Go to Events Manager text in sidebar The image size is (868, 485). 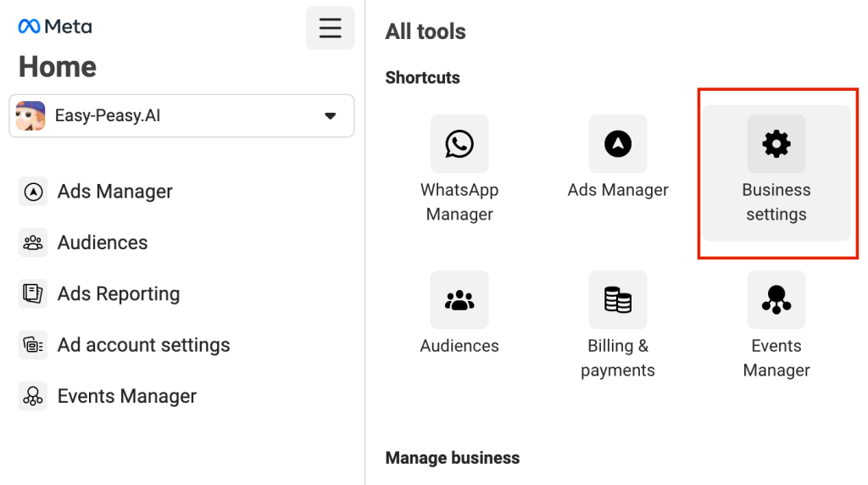tap(126, 396)
